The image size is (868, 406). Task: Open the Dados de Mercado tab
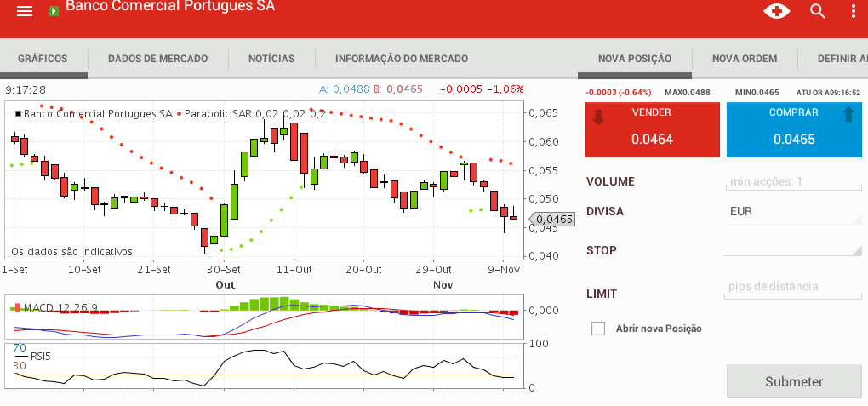coord(157,59)
